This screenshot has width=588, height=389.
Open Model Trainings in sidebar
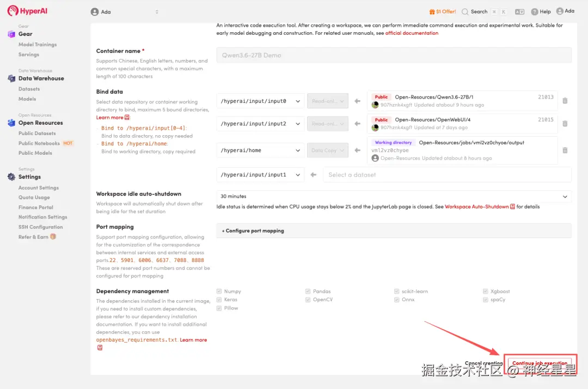38,44
